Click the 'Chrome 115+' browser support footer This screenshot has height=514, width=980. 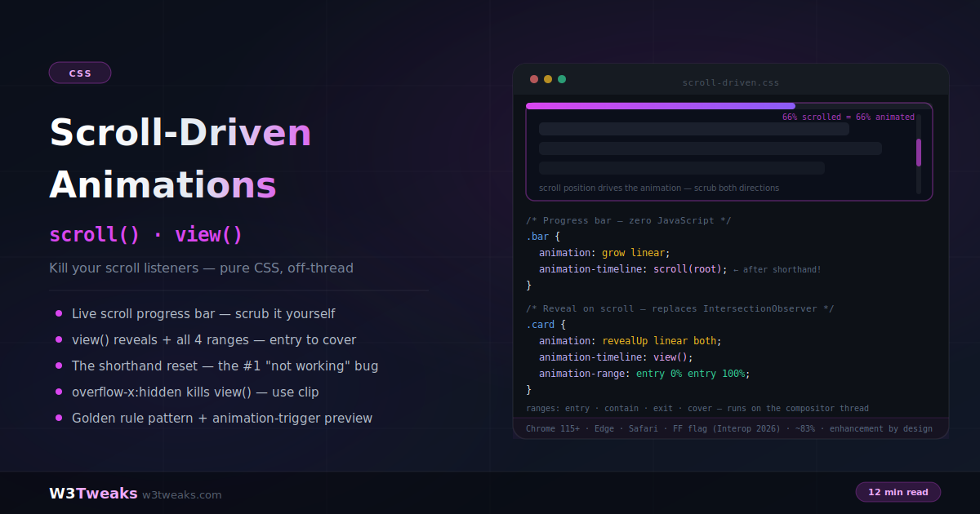729,428
